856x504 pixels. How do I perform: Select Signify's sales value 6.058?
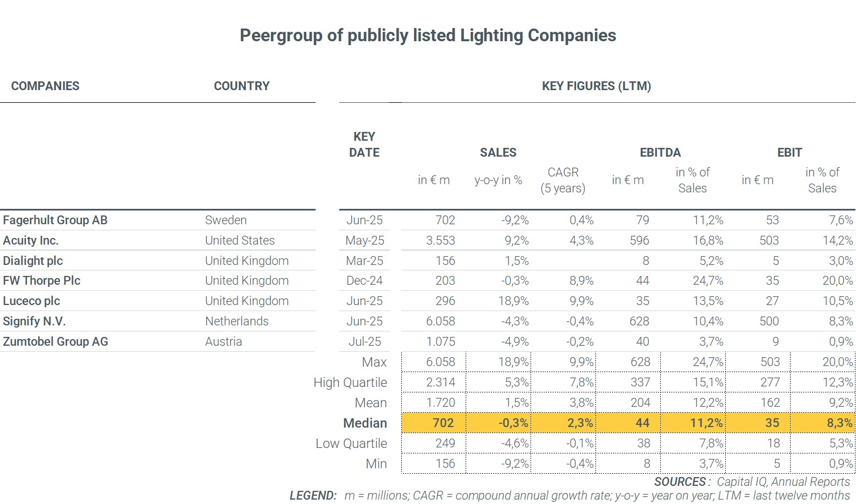pos(440,322)
